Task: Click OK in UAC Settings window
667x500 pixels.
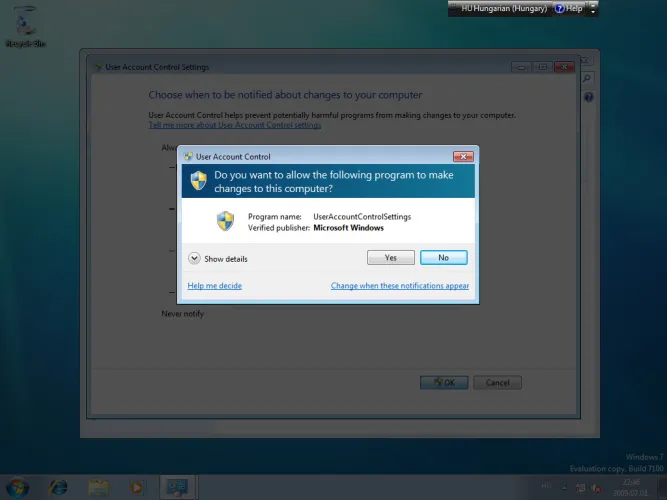Action: 444,382
